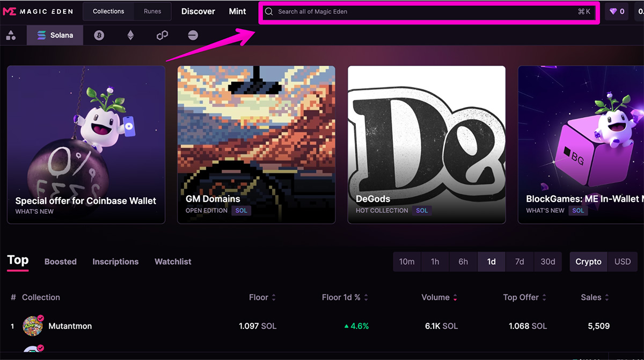Sort by the Floor column

262,297
